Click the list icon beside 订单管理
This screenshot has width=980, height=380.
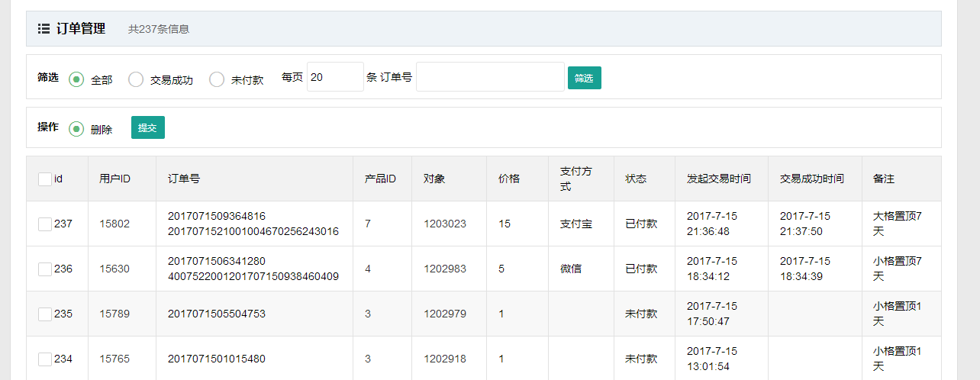(x=44, y=29)
